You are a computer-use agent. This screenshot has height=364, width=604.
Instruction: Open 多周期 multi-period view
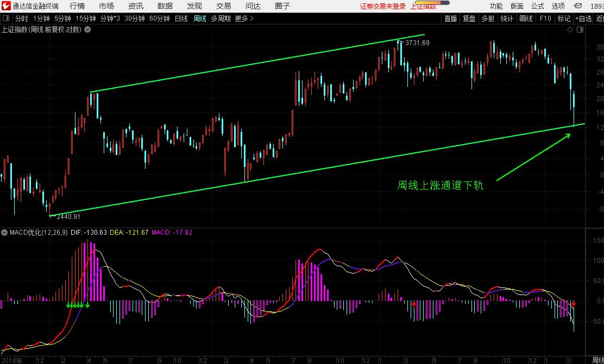pos(221,18)
